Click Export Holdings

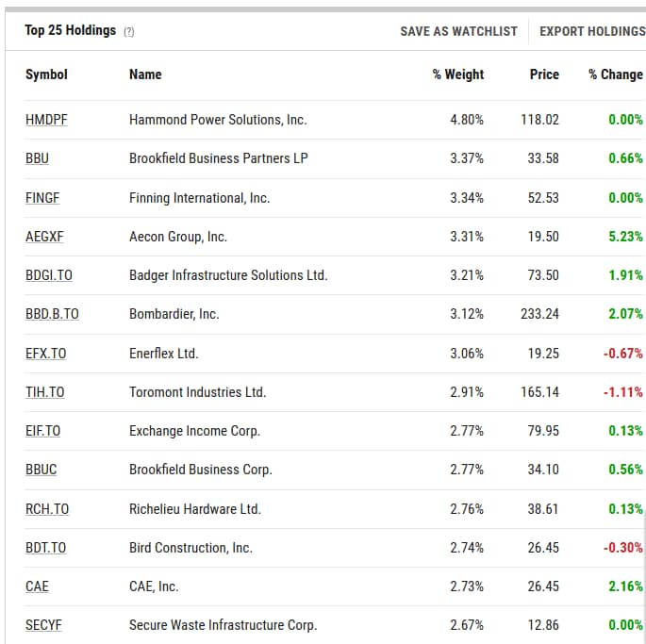591,31
